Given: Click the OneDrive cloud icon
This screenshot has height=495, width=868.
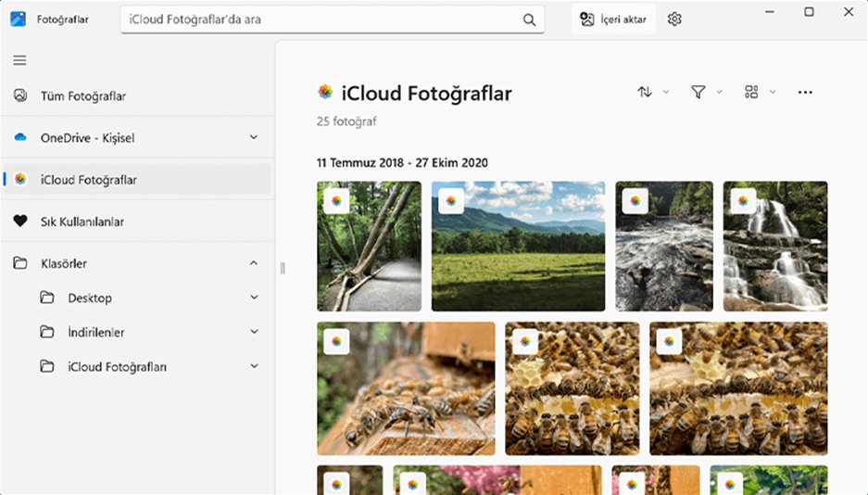Looking at the screenshot, I should click(x=20, y=137).
